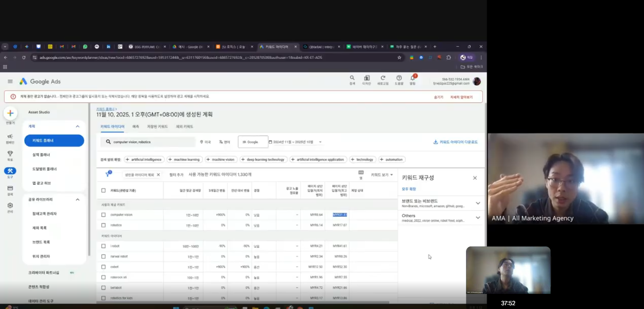Screen dimensions: 644x309
Task: Open the browser extensions puzzle icon
Action: [449, 57]
